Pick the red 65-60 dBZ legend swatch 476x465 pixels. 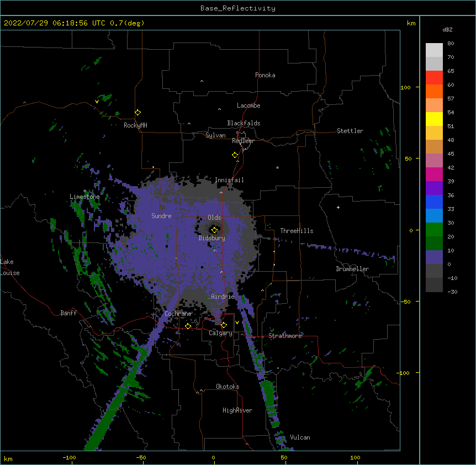coord(434,78)
